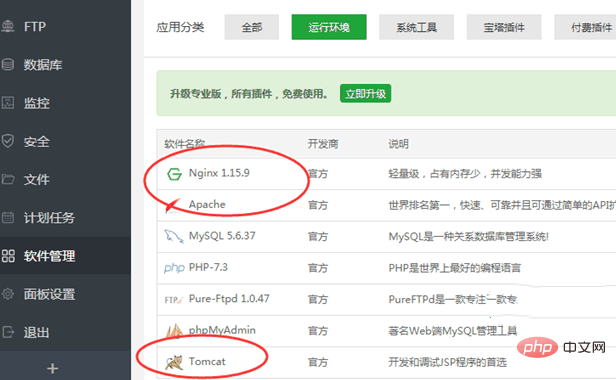616x380 pixels.
Task: Click the Tomcat software name
Action: [x=207, y=362]
